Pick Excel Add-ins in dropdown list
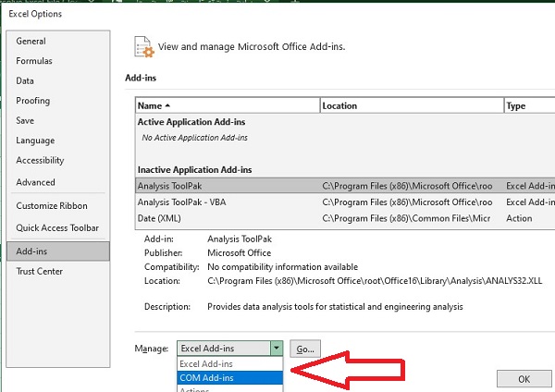The height and width of the screenshot is (392, 555). [x=208, y=364]
